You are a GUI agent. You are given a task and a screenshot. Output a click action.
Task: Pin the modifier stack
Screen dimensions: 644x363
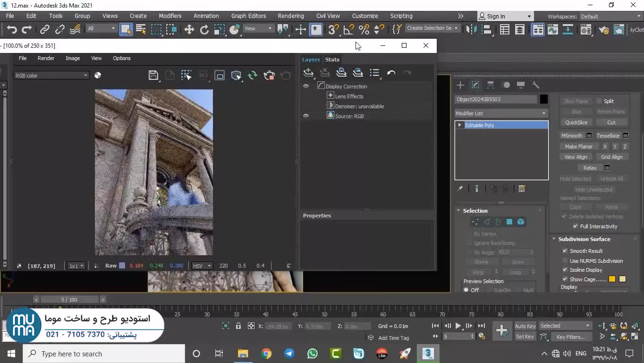[460, 189]
